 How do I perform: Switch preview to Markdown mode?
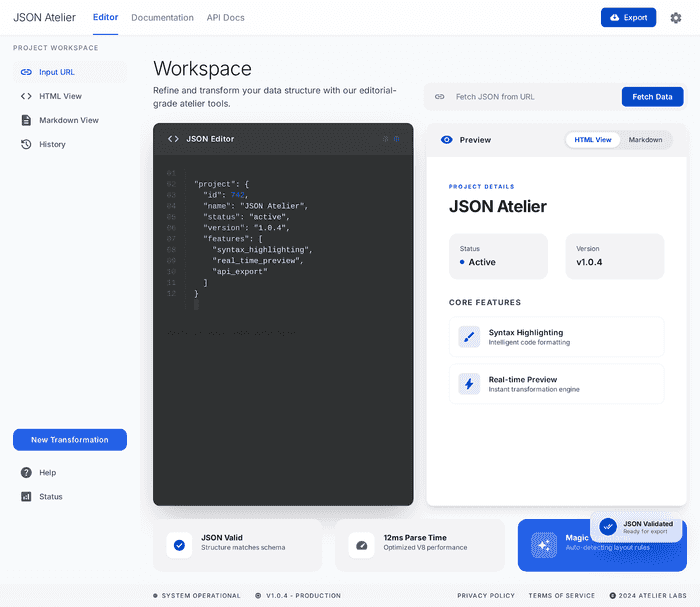click(645, 140)
